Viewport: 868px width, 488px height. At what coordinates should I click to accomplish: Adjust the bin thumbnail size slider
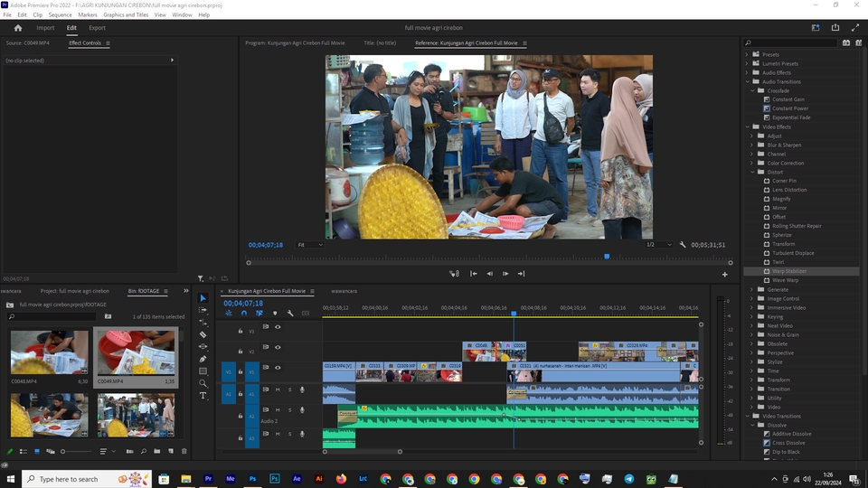coord(76,452)
